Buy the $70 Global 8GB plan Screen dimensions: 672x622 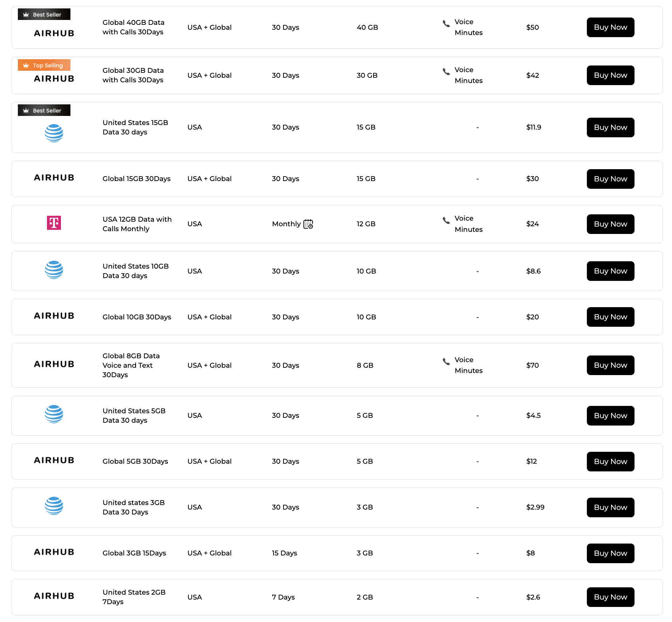[610, 365]
